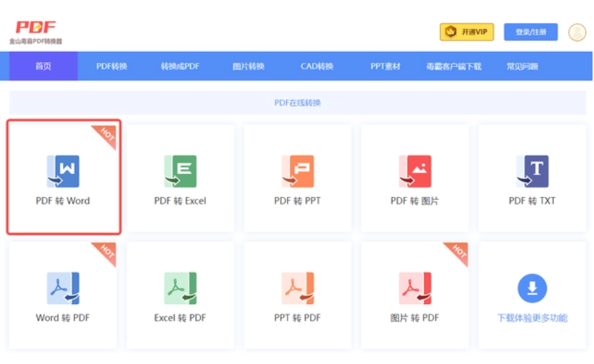This screenshot has width=594, height=364.
Task: Expand the 图片转换 navigation menu
Action: coord(248,66)
